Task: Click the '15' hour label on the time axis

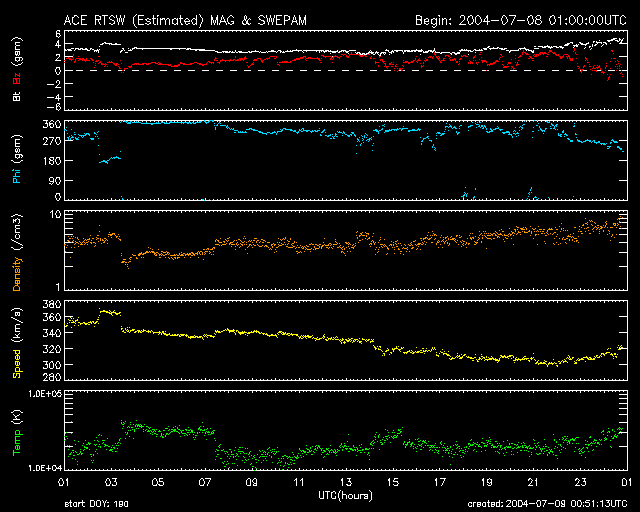Action: [393, 483]
